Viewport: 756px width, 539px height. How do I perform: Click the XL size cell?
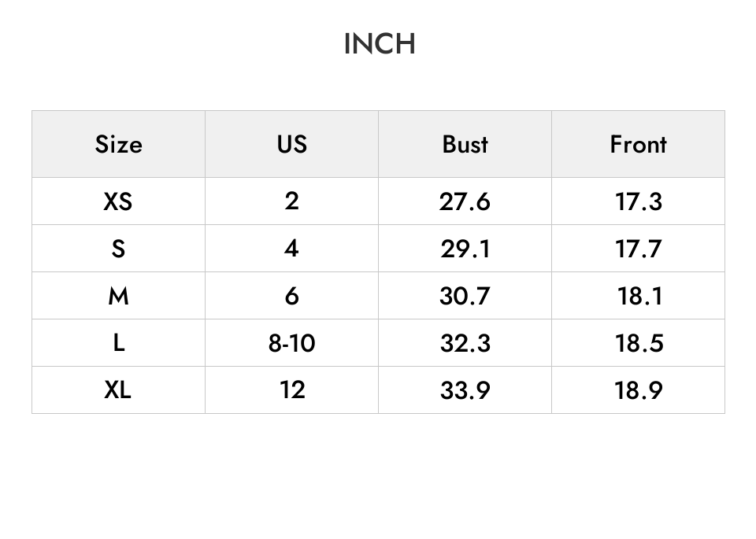coord(119,389)
